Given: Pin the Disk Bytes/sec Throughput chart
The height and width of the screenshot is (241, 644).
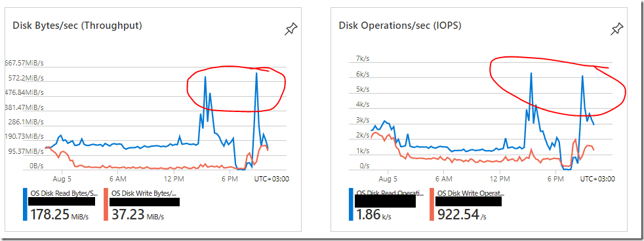Looking at the screenshot, I should pos(291,29).
